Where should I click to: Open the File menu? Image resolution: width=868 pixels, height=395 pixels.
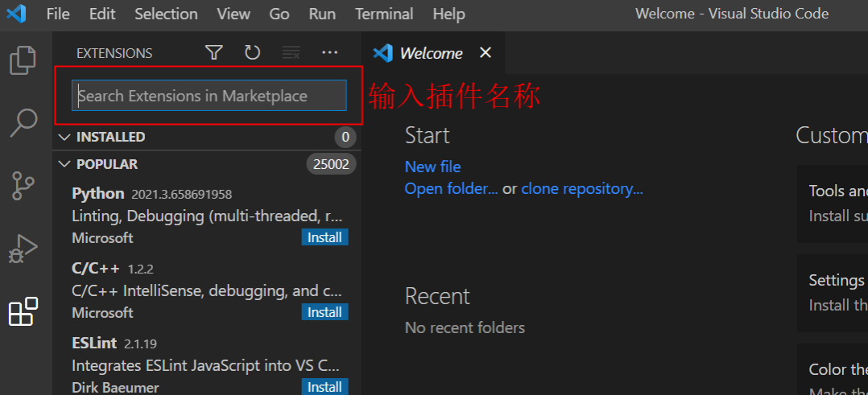(58, 14)
